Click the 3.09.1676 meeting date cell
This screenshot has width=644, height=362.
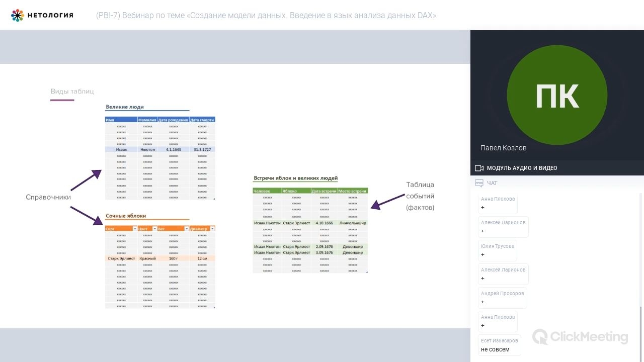324,252
